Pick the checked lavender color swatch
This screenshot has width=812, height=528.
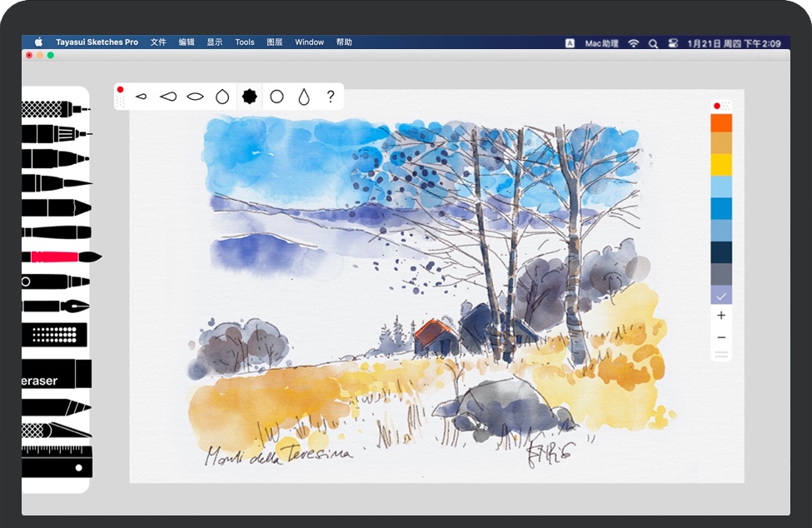coord(721,295)
